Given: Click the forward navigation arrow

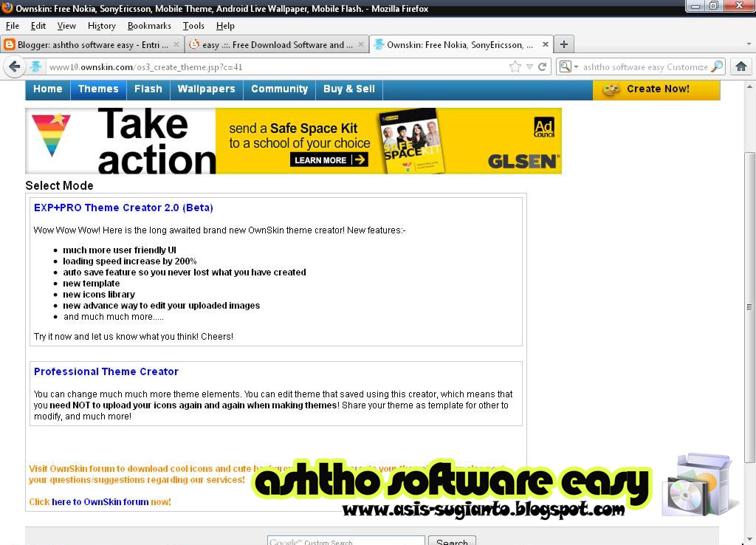Looking at the screenshot, I should pos(28,66).
